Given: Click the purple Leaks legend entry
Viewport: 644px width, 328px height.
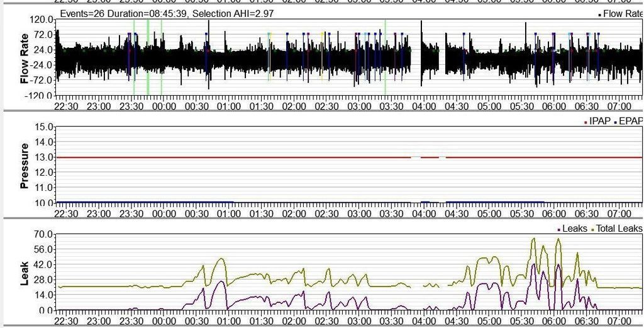Looking at the screenshot, I should 573,229.
